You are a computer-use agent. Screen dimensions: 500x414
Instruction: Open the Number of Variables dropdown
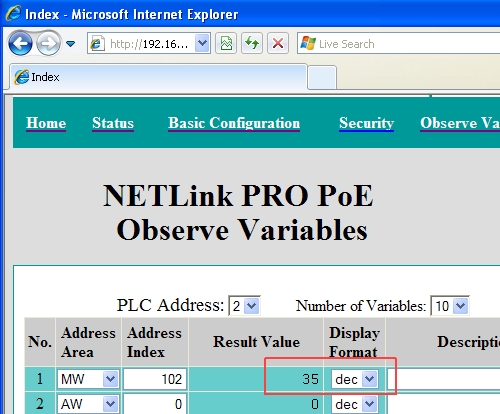(450, 306)
